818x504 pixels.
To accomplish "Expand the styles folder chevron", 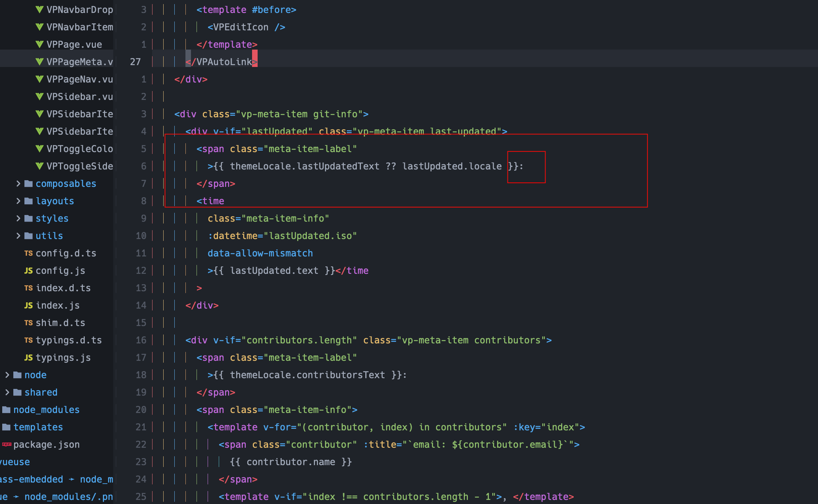I will 18,218.
